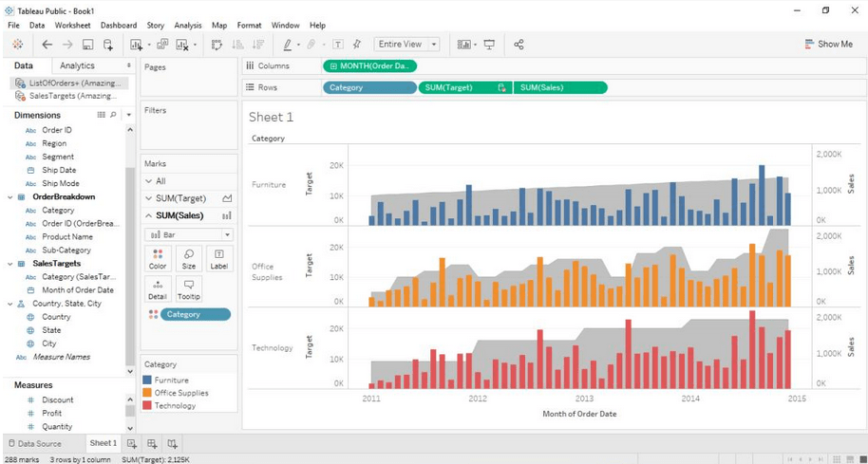Click the Swap Rows and Columns icon
This screenshot has width=868, height=464.
point(217,45)
